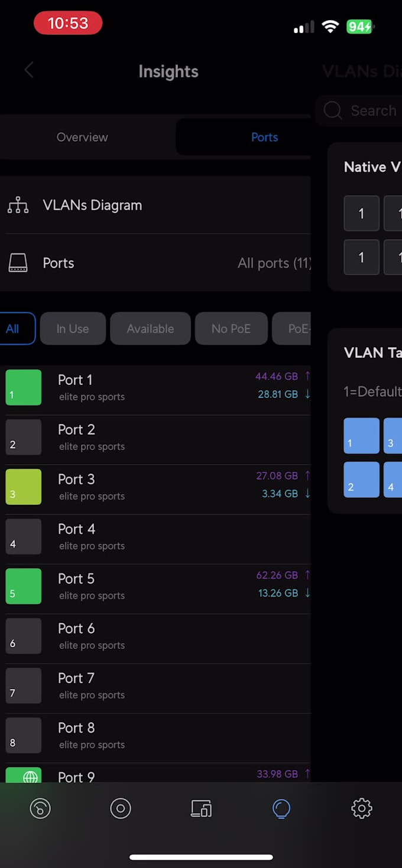Image resolution: width=402 pixels, height=868 pixels.
Task: Stay on the Ports tab
Action: (x=264, y=137)
